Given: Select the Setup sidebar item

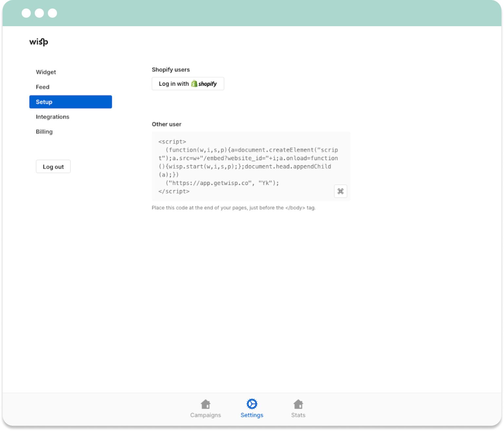Looking at the screenshot, I should click(x=70, y=102).
